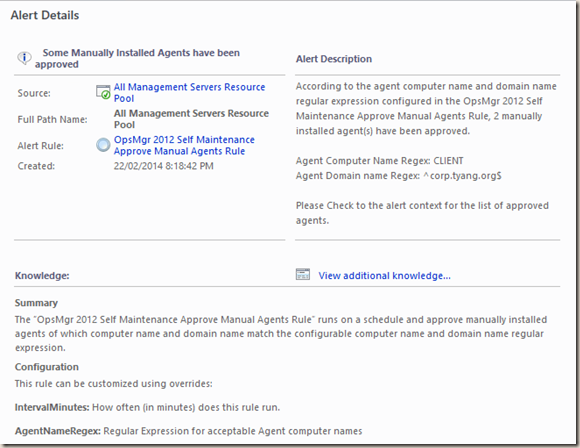Open OpsMgr 2012 Self Maintenance Approve Manual Agents Rule

184,145
